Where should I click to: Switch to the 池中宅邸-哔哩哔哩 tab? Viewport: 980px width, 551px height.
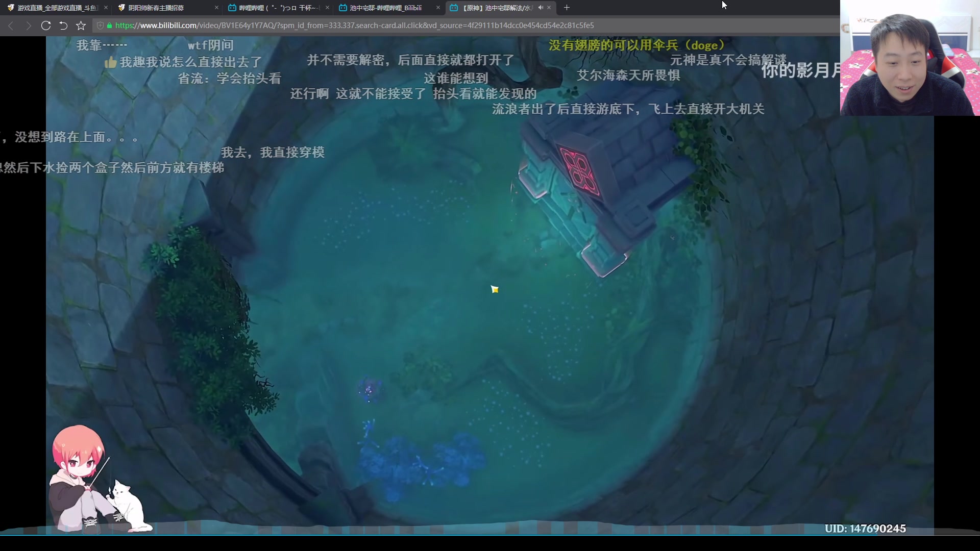coord(385,8)
